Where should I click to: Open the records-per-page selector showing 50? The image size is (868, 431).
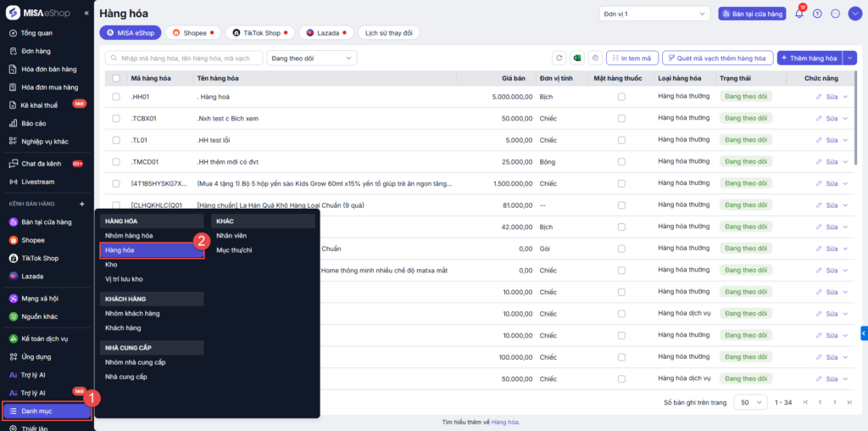point(750,402)
